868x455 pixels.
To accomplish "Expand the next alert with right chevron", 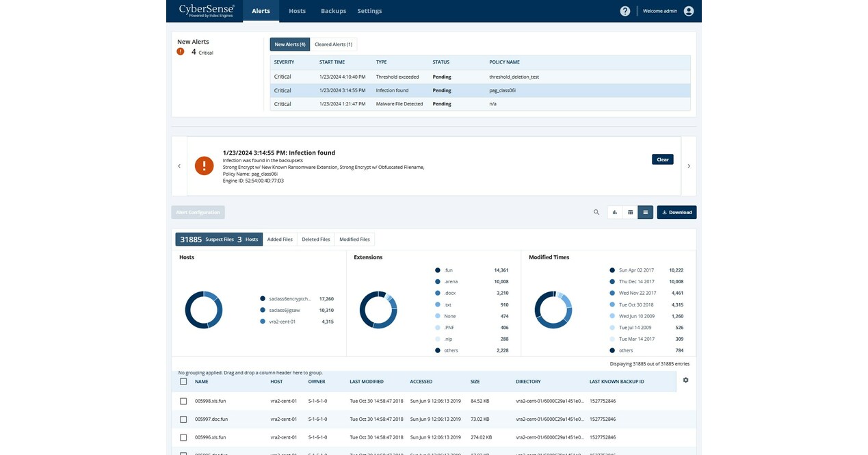I will click(x=689, y=166).
